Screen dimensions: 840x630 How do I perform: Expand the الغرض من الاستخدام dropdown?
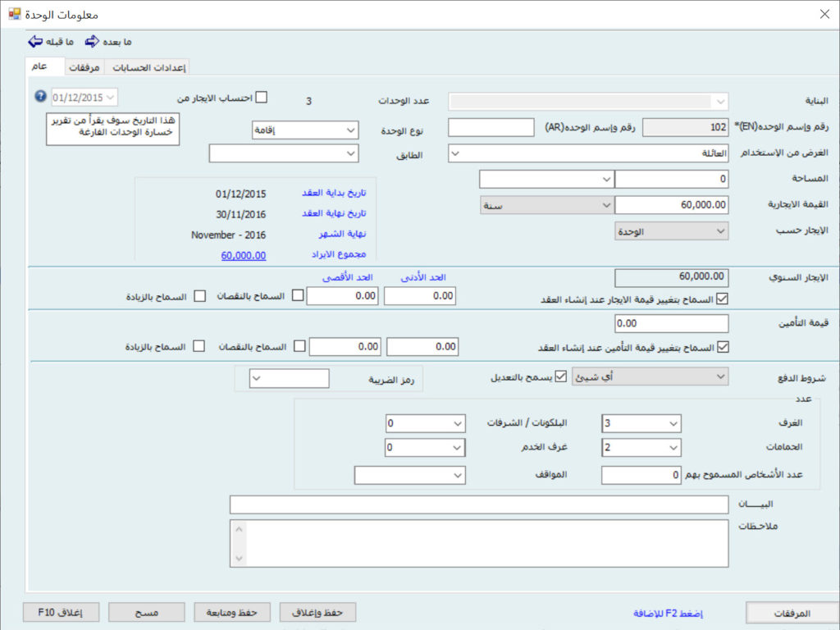coord(456,153)
